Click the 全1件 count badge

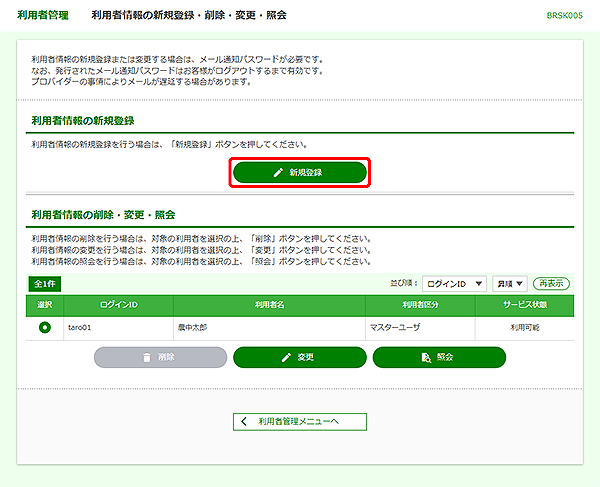[x=45, y=284]
